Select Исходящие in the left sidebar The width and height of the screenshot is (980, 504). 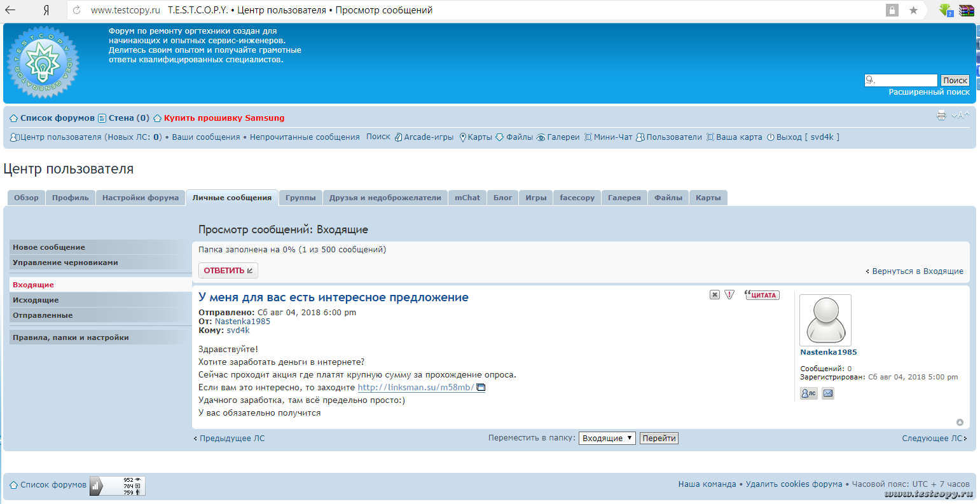click(x=36, y=300)
